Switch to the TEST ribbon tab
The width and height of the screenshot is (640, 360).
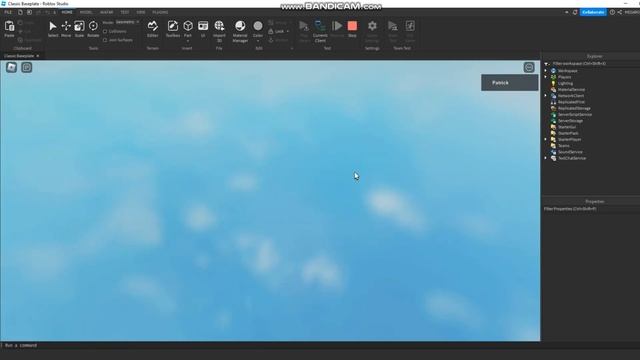coord(124,12)
